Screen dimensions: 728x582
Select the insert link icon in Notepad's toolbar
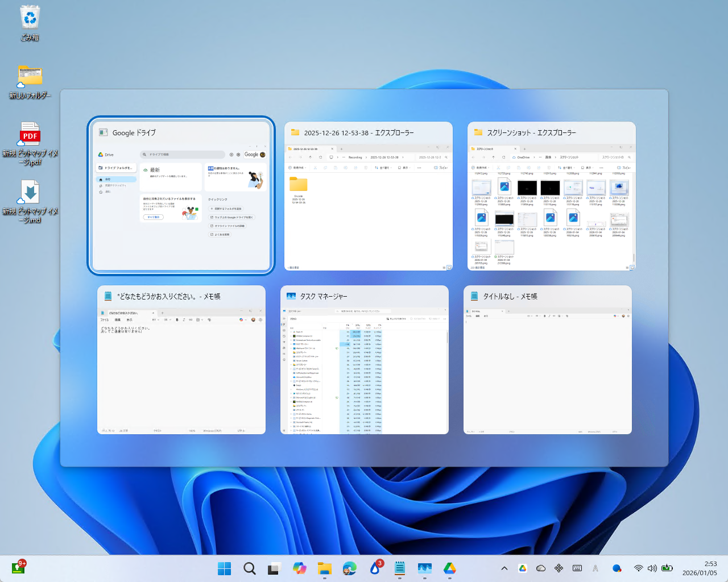point(191,320)
